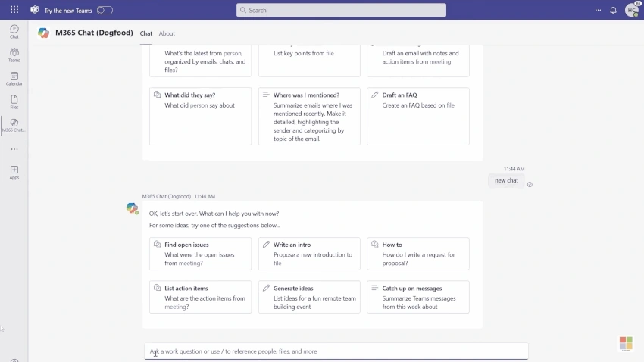This screenshot has width=644, height=362.
Task: Open the Teams section in sidebar
Action: coord(14,55)
